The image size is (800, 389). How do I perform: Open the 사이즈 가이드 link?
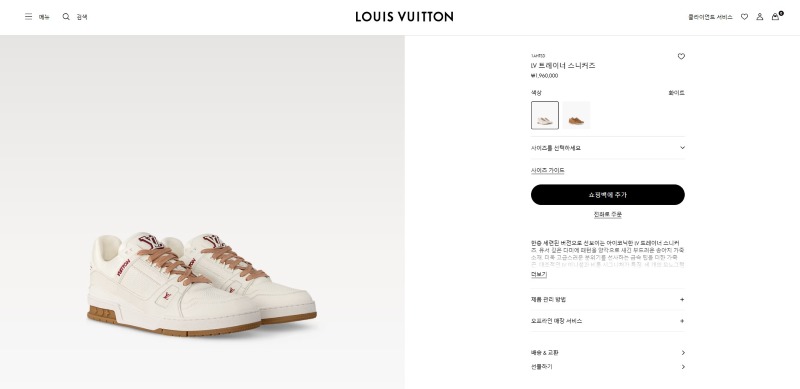pos(547,171)
